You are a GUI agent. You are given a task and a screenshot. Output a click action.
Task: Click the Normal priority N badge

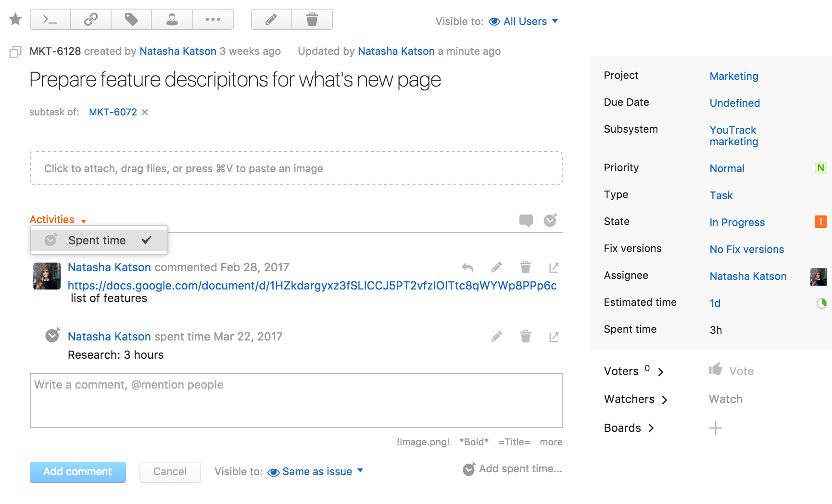(x=820, y=168)
